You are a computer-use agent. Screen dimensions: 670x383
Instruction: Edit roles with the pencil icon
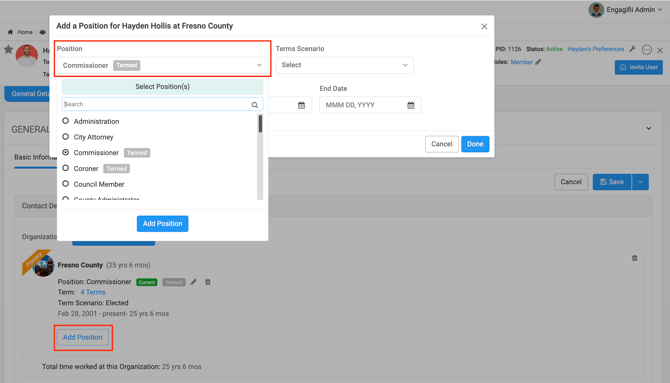pos(538,62)
